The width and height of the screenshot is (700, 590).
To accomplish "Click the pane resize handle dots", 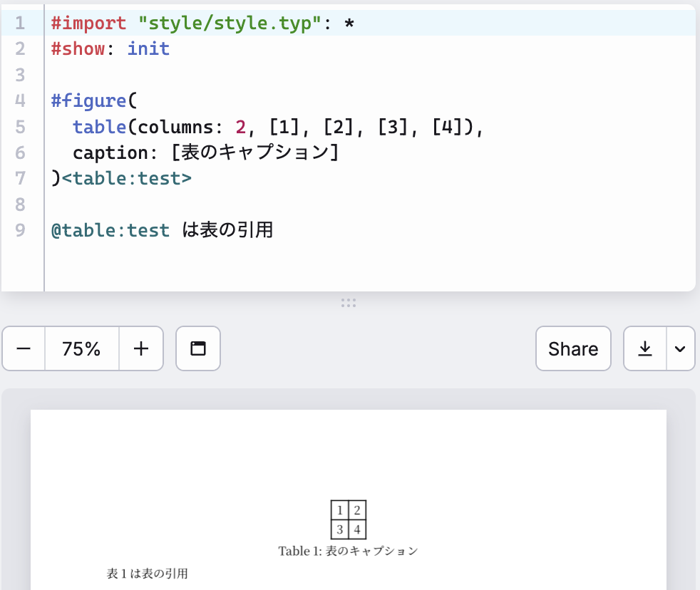I will [x=349, y=302].
